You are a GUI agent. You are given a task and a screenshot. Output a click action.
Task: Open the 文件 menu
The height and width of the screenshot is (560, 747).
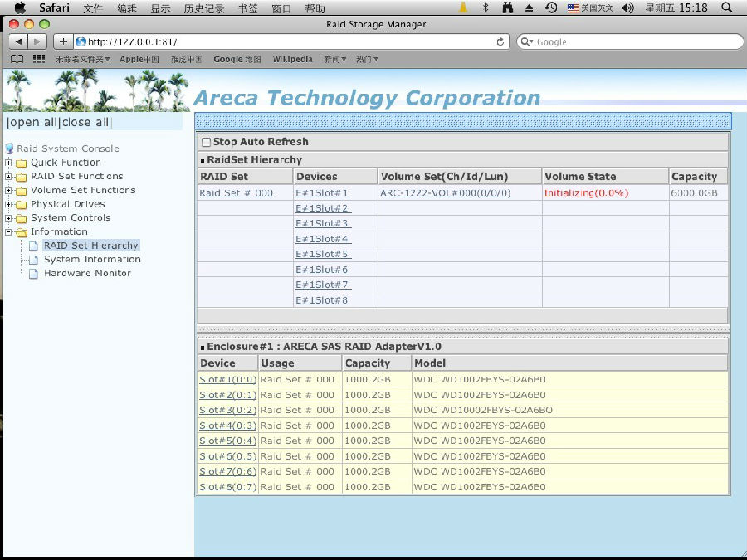93,8
